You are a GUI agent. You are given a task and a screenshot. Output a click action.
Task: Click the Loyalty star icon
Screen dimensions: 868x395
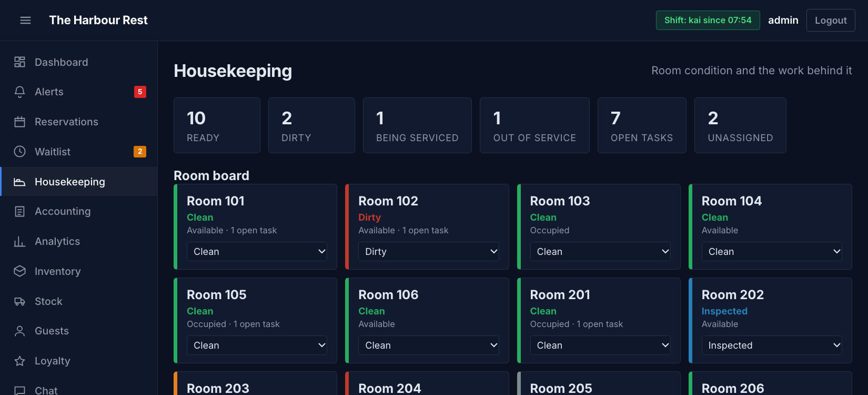pos(19,361)
